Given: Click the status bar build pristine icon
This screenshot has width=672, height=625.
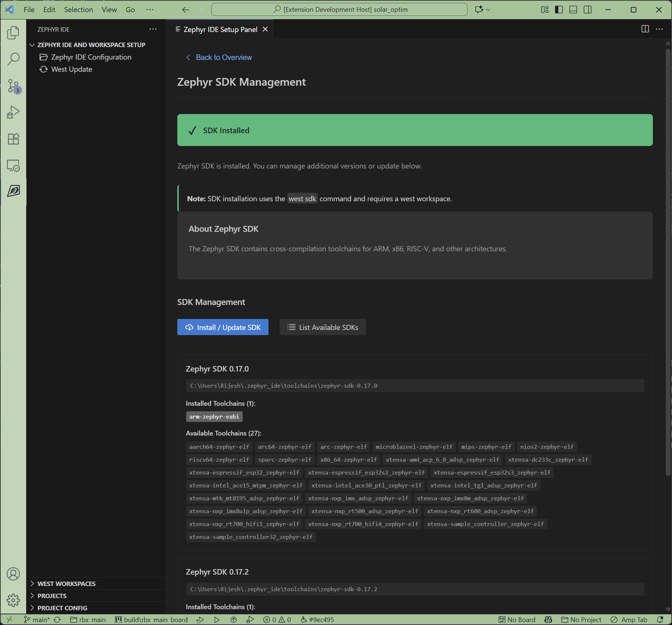Looking at the screenshot, I should pyautogui.click(x=200, y=619).
